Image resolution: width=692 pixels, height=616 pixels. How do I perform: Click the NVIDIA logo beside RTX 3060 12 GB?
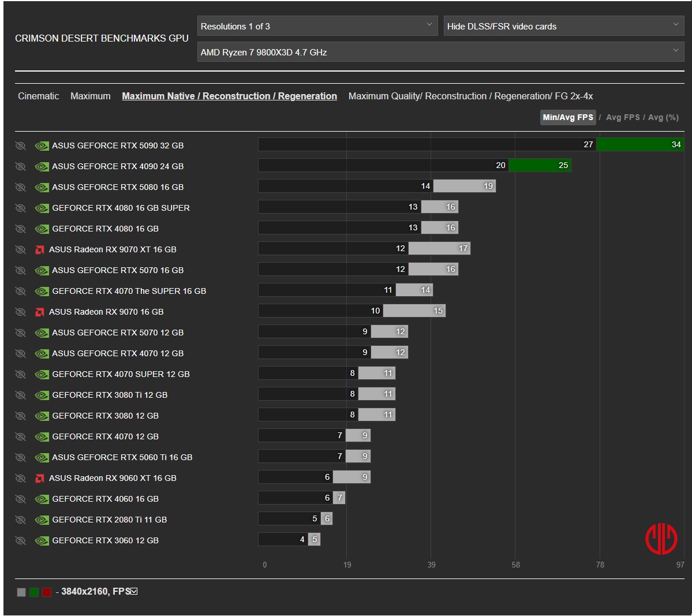42,540
